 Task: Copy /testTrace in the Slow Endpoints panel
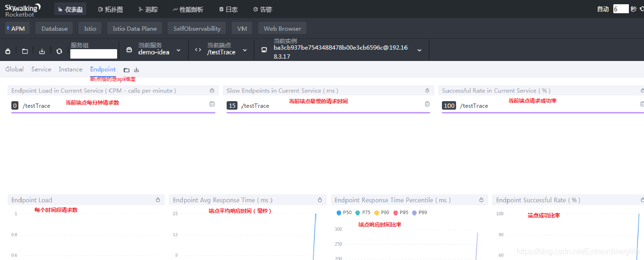click(x=427, y=104)
